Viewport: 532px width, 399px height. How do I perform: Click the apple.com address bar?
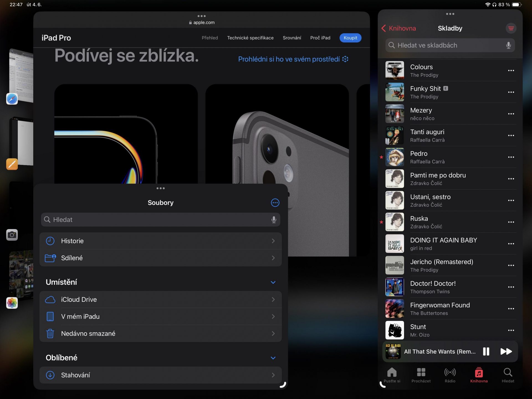(x=202, y=22)
